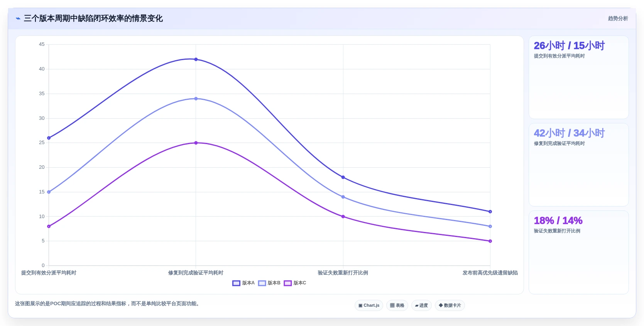Click 版本C last point at 发布前高优先级遗留缺陷

coord(490,241)
